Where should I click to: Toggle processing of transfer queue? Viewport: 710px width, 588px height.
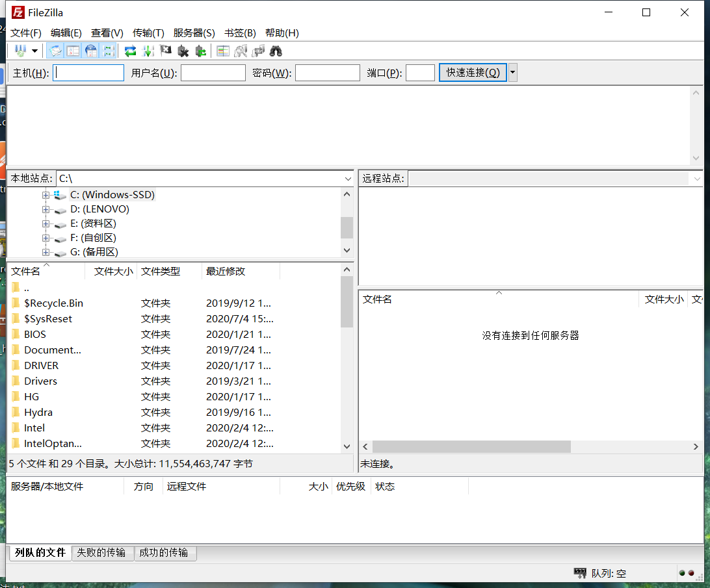pos(148,51)
